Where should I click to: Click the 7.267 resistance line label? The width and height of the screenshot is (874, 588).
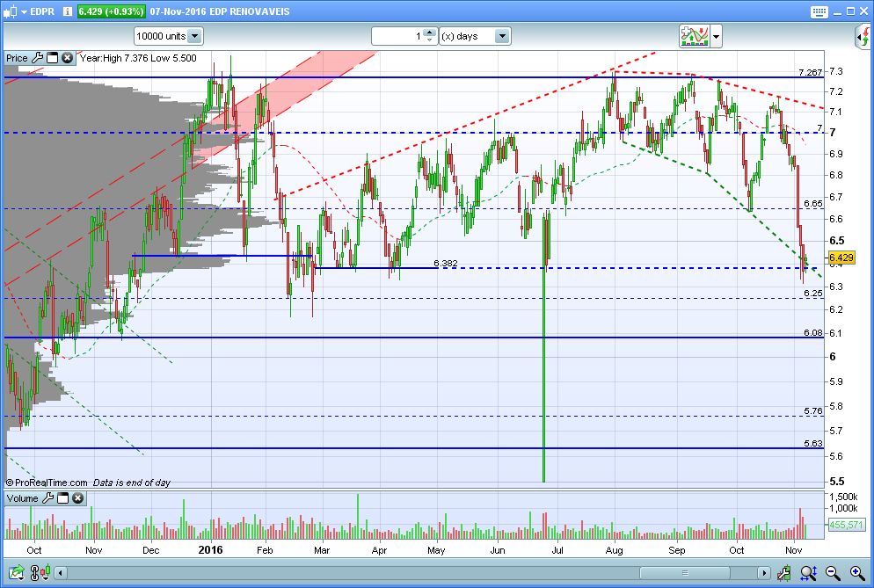pyautogui.click(x=810, y=72)
